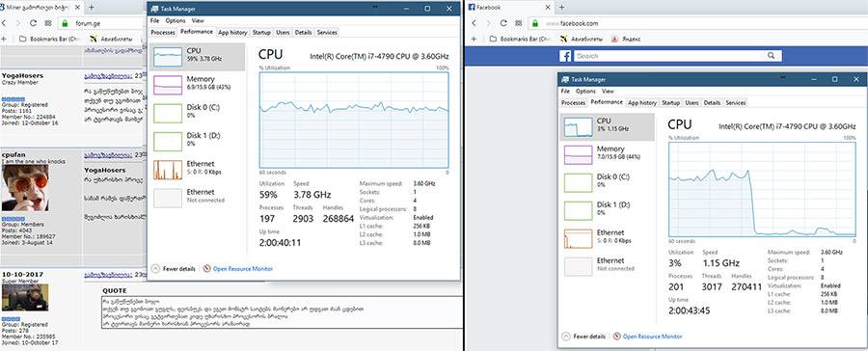
Task: Switch to Processes tab in Task Manager over Facebook
Action: click(x=573, y=103)
